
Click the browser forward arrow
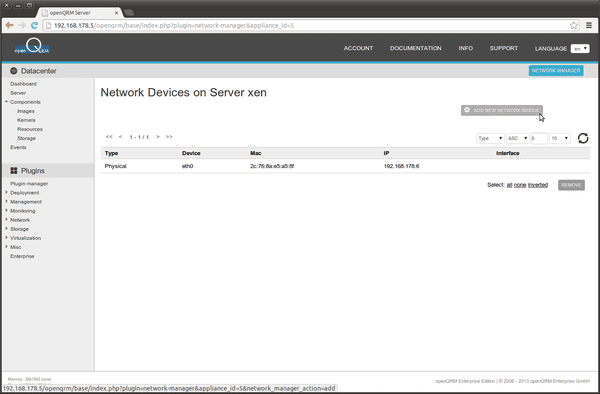point(22,25)
